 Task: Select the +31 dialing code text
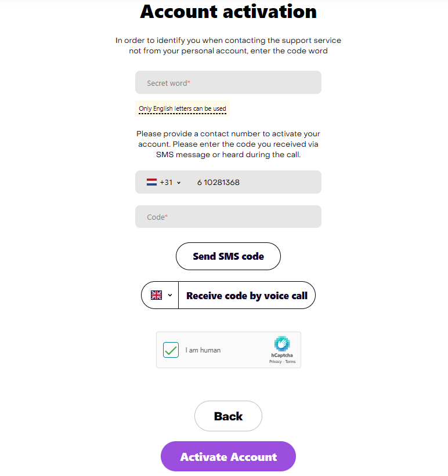166,183
